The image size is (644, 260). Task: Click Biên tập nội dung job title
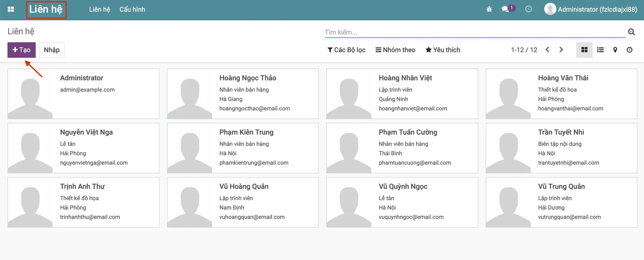pyautogui.click(x=560, y=144)
